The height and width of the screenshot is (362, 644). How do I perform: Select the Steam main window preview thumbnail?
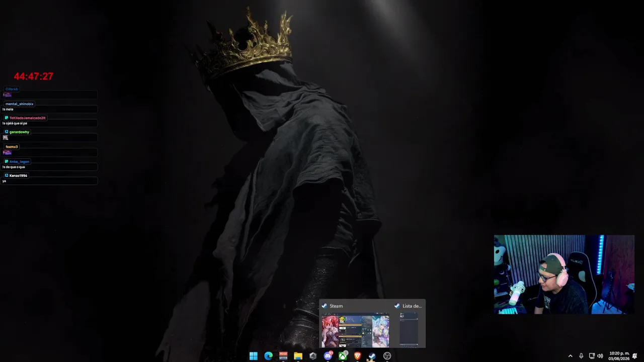[355, 331]
